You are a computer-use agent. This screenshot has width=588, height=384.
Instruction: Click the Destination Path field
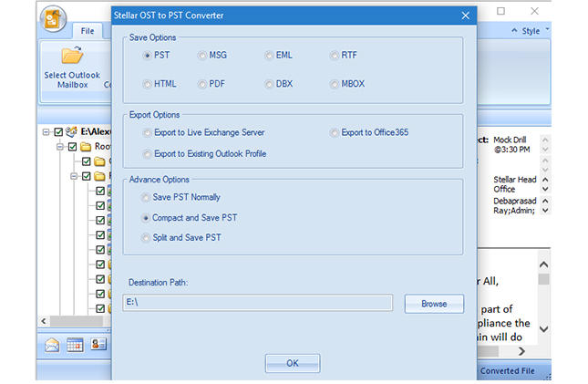[x=258, y=303]
